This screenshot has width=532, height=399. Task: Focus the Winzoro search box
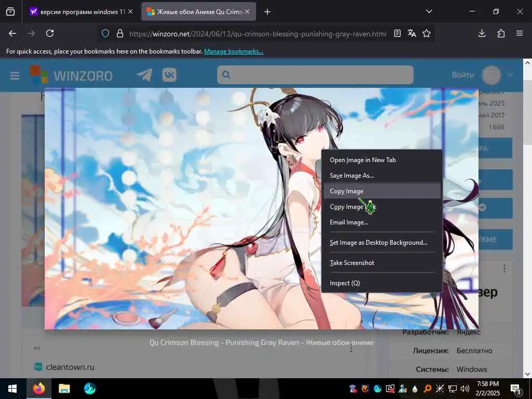click(315, 75)
